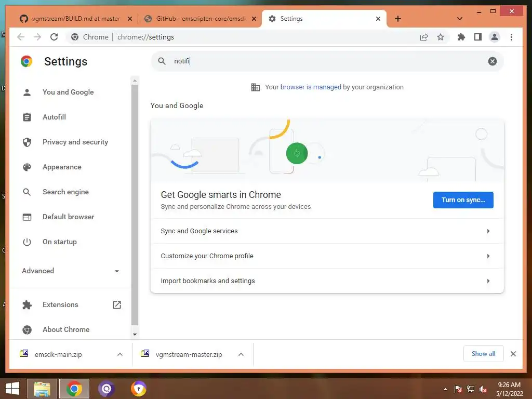Toggle the side panel icon
Viewport: 532px width, 399px height.
[x=478, y=37]
